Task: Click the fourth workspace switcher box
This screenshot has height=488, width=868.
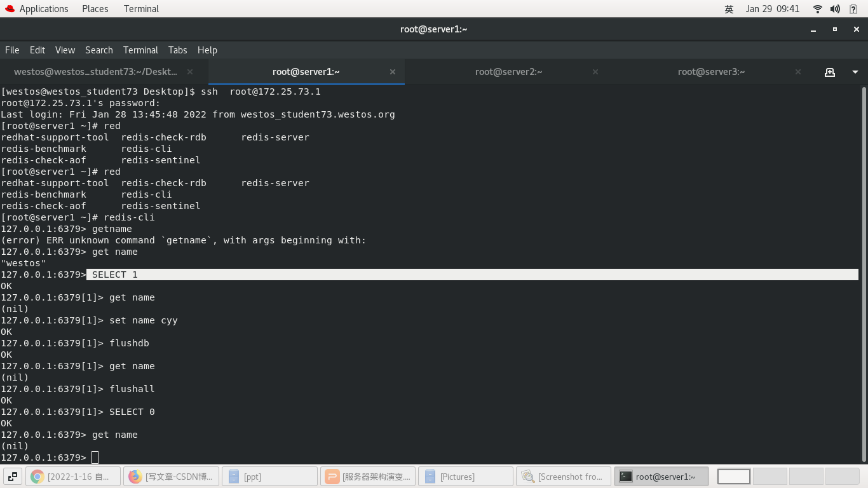Action: pyautogui.click(x=843, y=477)
